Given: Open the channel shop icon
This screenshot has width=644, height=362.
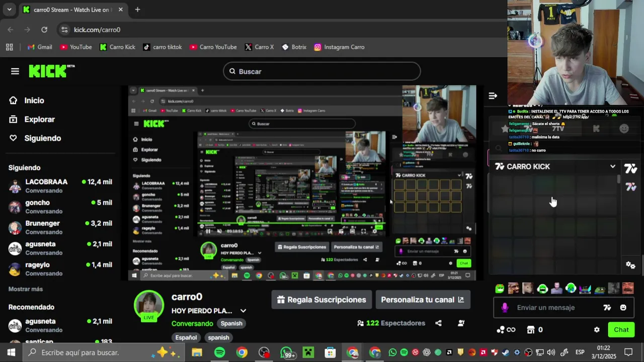Looking at the screenshot, I should point(530,330).
